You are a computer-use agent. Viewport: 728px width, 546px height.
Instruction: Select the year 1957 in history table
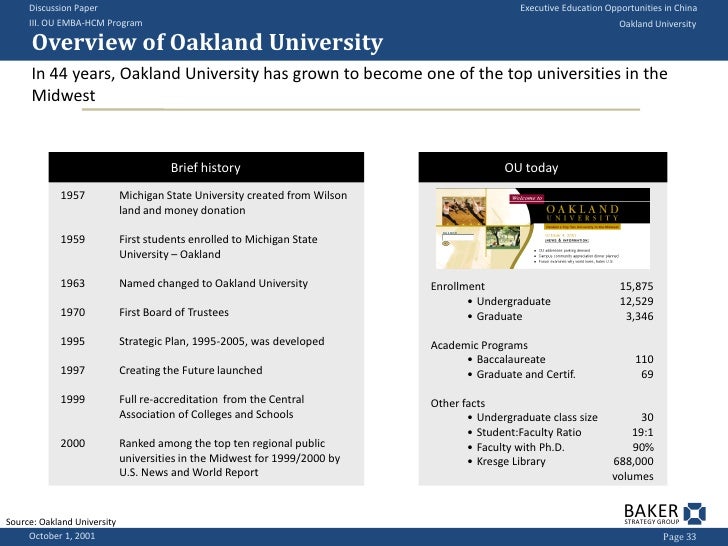(x=72, y=195)
